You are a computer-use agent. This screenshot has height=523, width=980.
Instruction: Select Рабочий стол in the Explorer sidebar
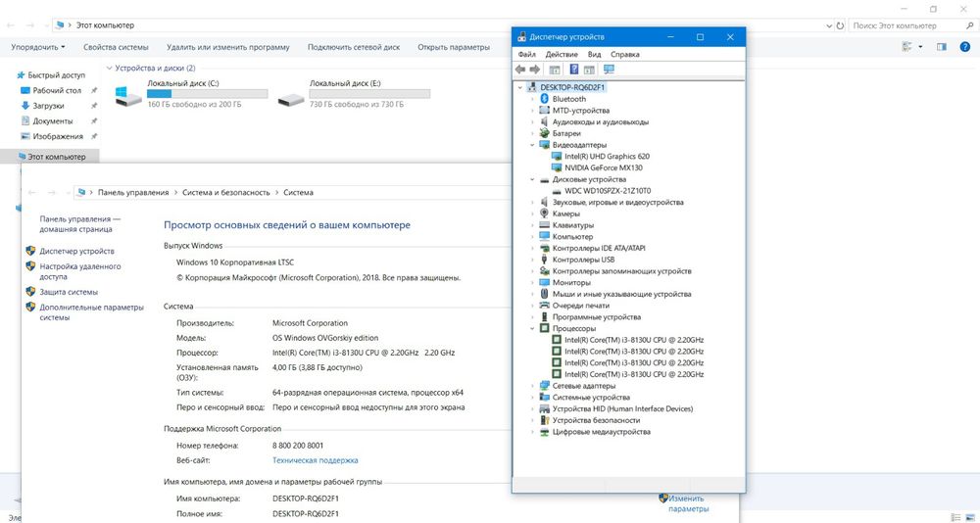click(x=56, y=91)
